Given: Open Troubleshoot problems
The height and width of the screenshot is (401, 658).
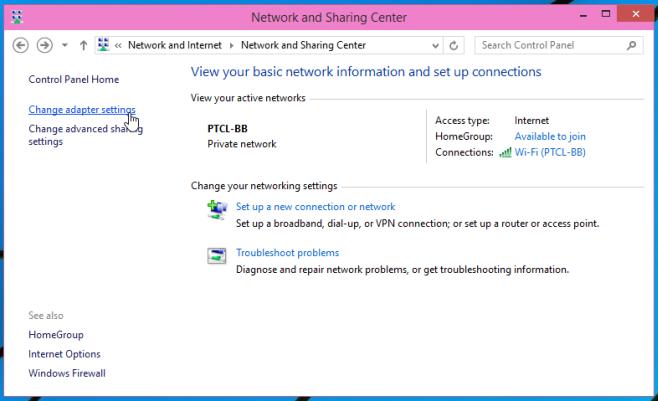Looking at the screenshot, I should tap(287, 253).
